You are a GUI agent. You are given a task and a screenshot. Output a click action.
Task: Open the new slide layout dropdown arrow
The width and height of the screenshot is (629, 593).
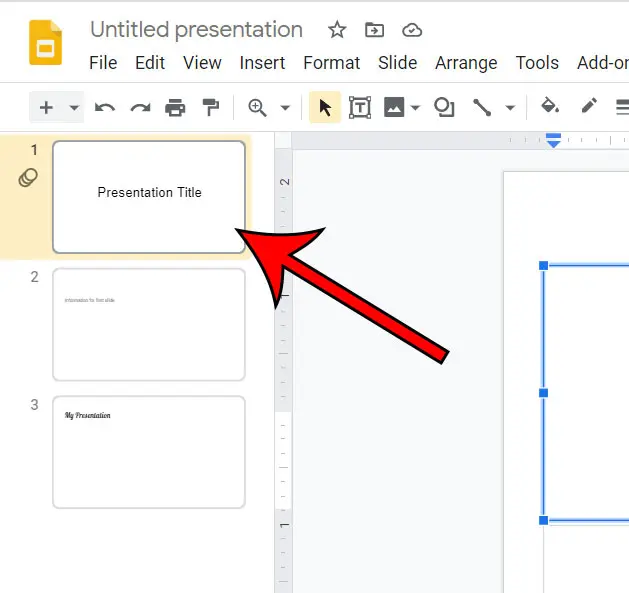[73, 108]
